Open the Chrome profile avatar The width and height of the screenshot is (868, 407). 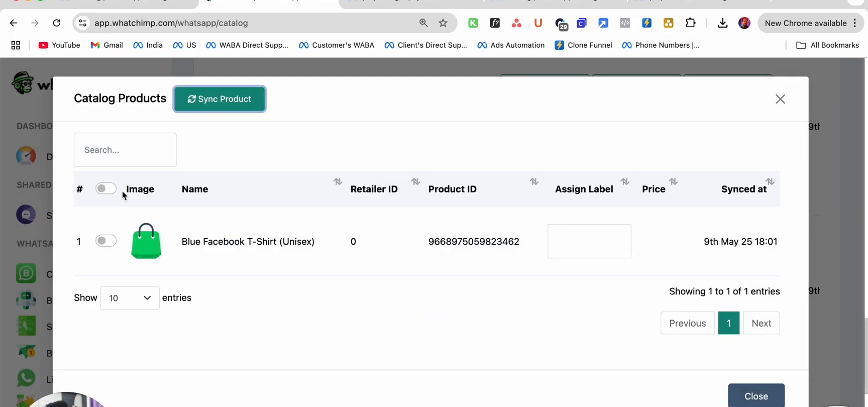tap(744, 23)
